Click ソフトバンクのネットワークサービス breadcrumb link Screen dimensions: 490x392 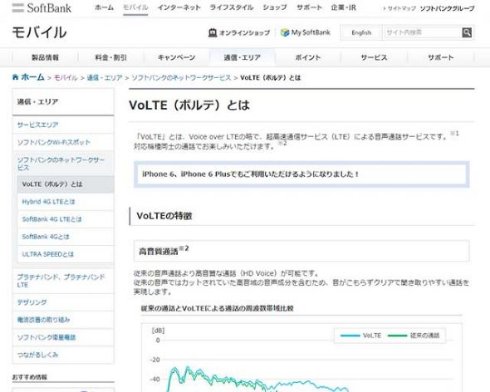(181, 78)
